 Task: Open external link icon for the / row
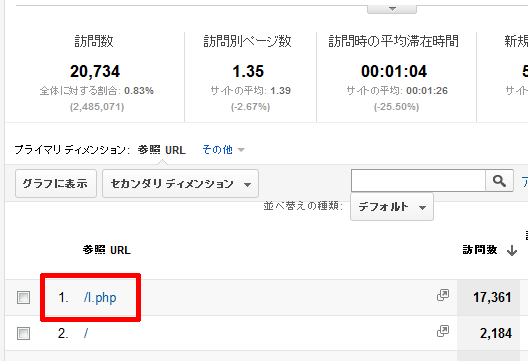(443, 331)
